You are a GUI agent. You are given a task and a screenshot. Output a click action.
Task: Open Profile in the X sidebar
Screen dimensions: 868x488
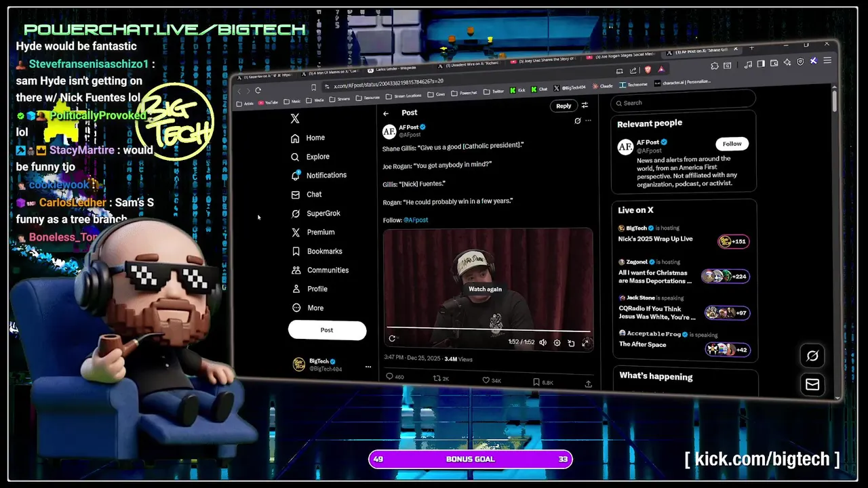click(309, 289)
